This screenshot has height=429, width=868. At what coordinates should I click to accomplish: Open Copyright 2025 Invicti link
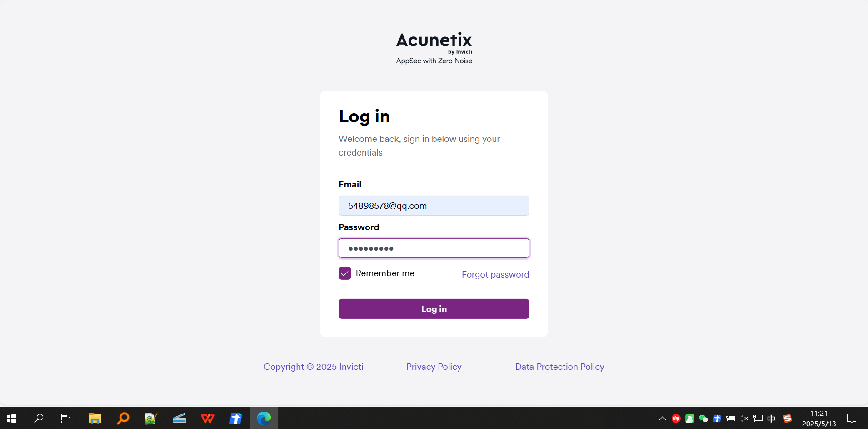(314, 367)
